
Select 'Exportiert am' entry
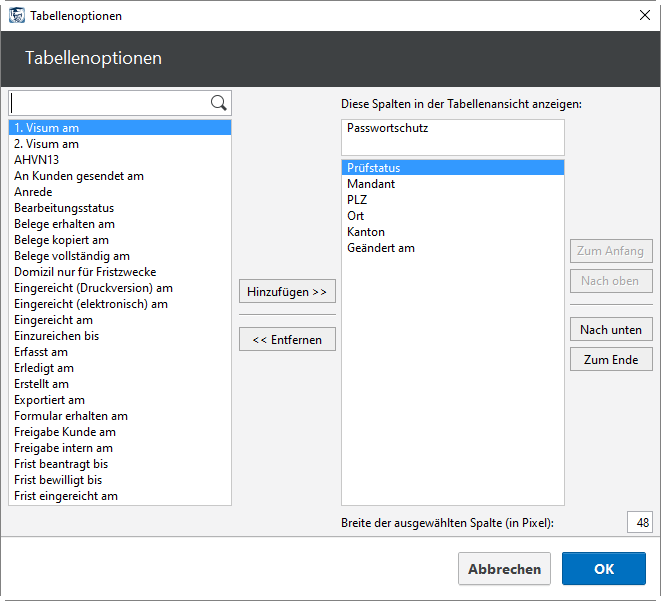point(120,400)
